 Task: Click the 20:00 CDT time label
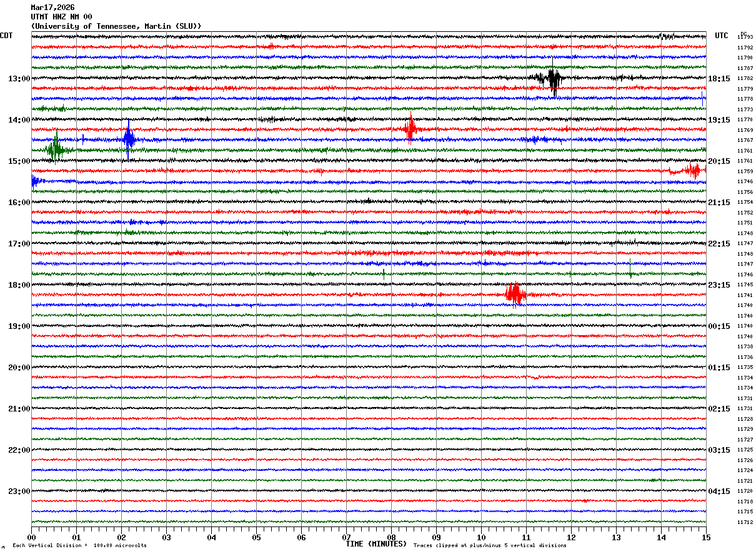19,367
